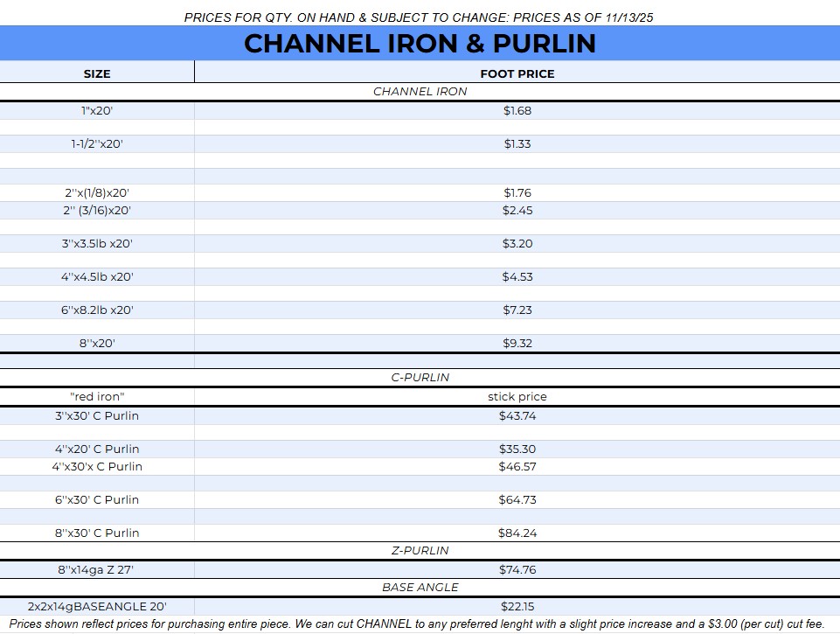Click the $4.53 foot price
840x634 pixels.
[x=517, y=277]
